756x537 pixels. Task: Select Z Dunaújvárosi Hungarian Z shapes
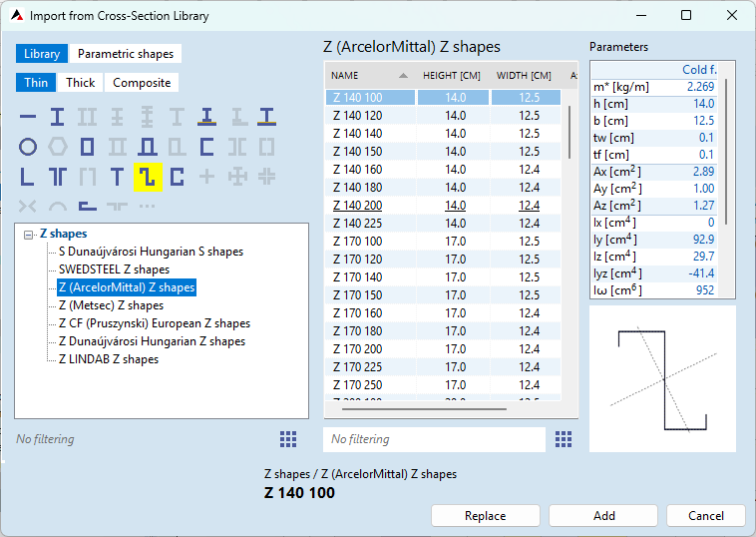point(152,341)
